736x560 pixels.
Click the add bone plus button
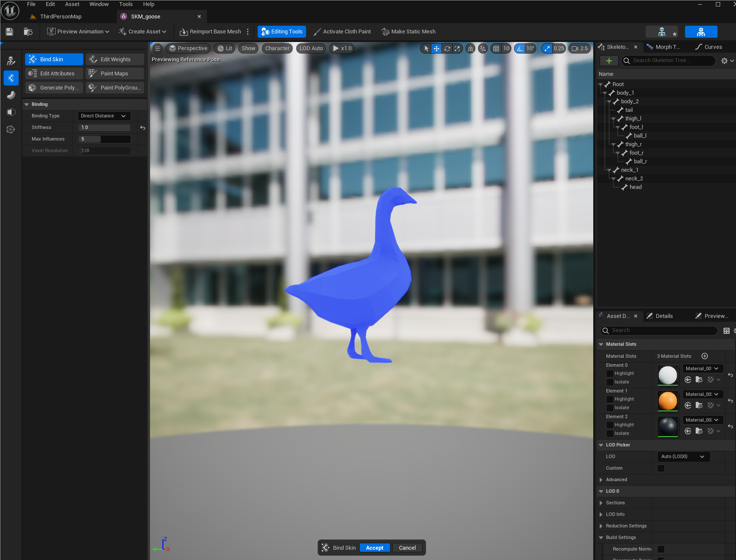pyautogui.click(x=609, y=61)
